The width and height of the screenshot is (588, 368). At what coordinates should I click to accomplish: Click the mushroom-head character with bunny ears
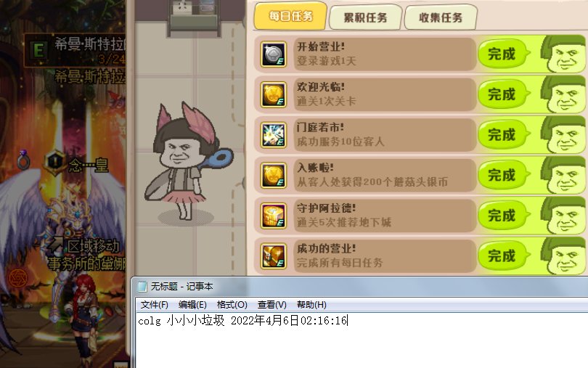(x=186, y=161)
